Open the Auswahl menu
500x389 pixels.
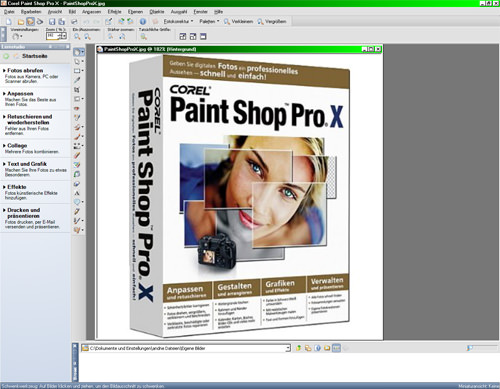click(x=179, y=12)
